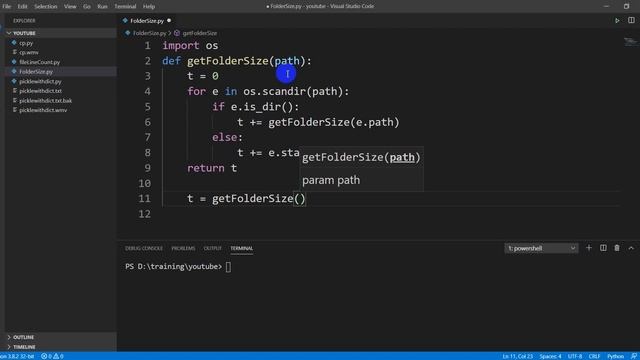The height and width of the screenshot is (360, 640).
Task: Click the unsaved dot on FolderSize.py tab
Action: (x=169, y=20)
